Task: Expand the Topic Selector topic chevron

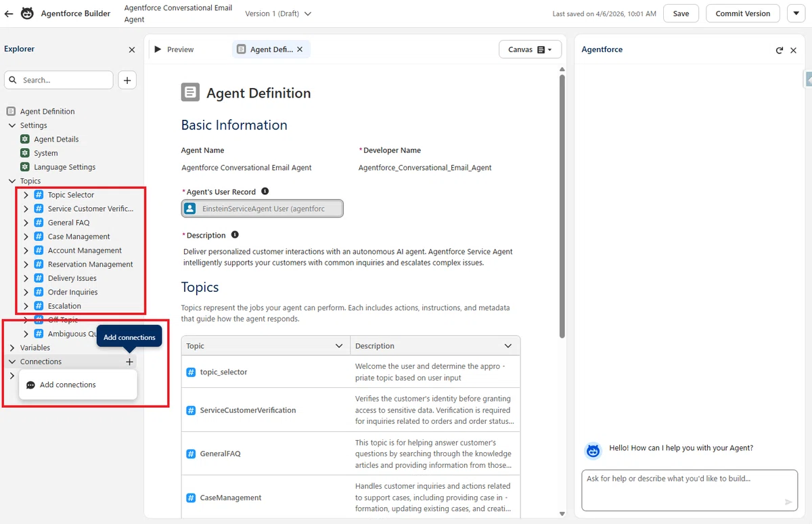Action: pyautogui.click(x=26, y=195)
